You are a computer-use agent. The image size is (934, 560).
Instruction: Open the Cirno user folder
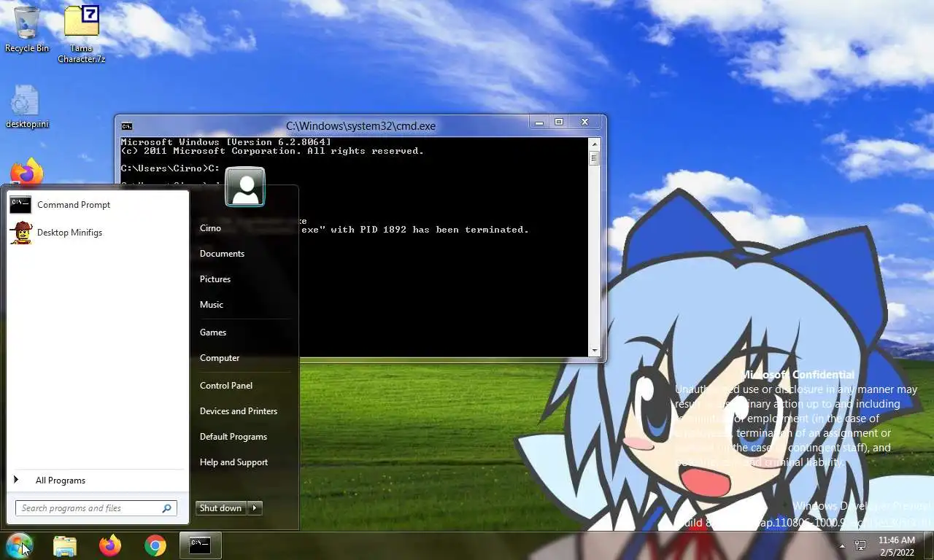(210, 228)
